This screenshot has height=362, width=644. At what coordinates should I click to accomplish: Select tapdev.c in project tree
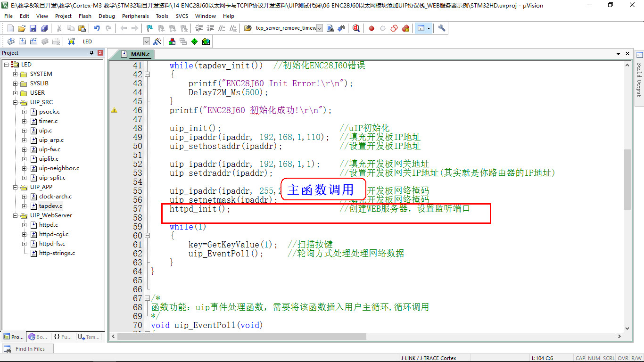(x=50, y=206)
